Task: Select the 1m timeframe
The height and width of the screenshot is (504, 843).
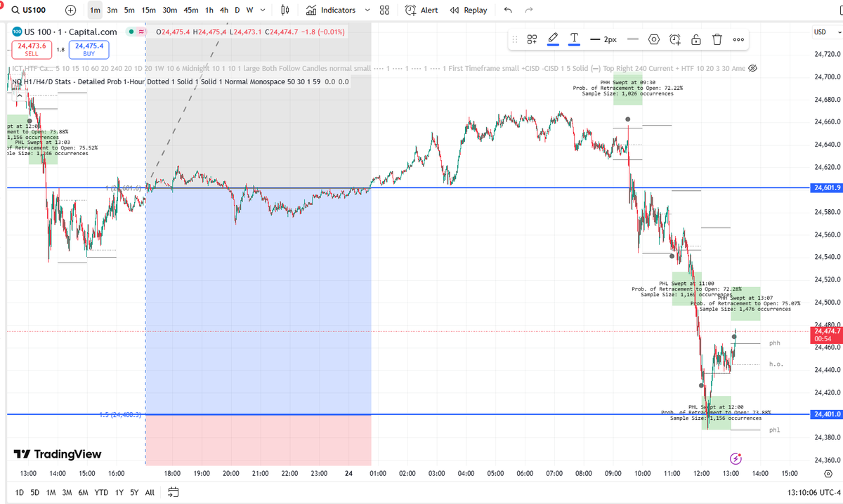Action: [x=95, y=11]
